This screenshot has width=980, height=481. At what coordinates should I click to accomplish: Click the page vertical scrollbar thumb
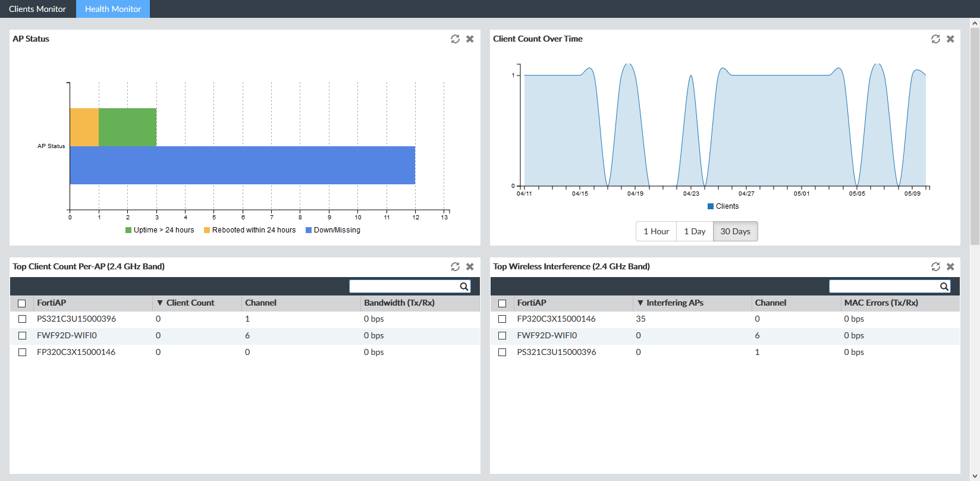click(x=975, y=136)
